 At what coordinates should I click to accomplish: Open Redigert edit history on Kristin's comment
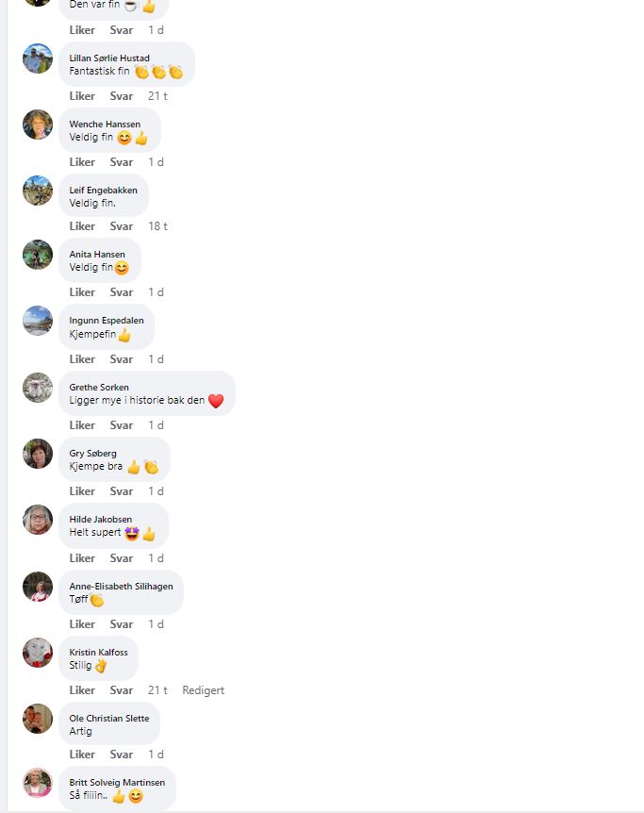click(x=204, y=690)
